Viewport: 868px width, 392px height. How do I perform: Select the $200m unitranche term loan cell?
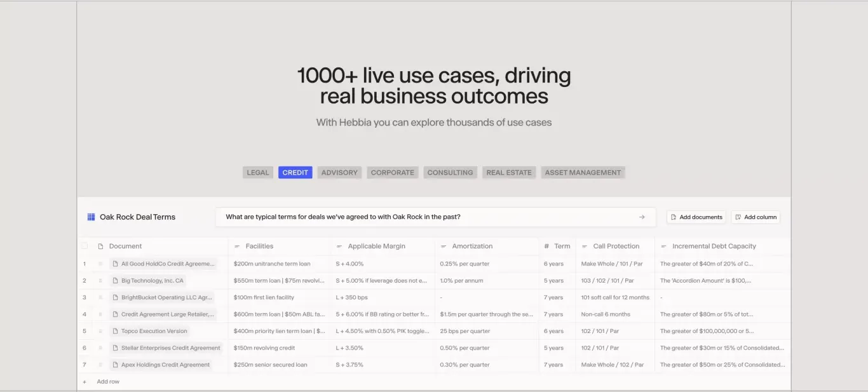tap(280, 264)
